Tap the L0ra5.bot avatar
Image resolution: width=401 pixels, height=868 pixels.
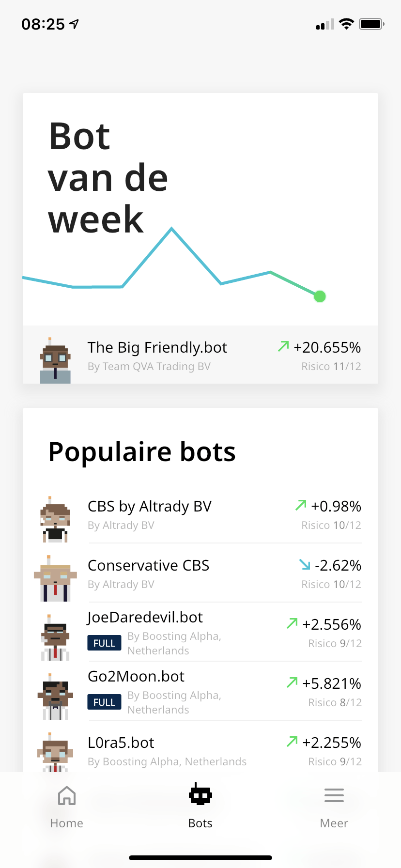[x=55, y=752]
